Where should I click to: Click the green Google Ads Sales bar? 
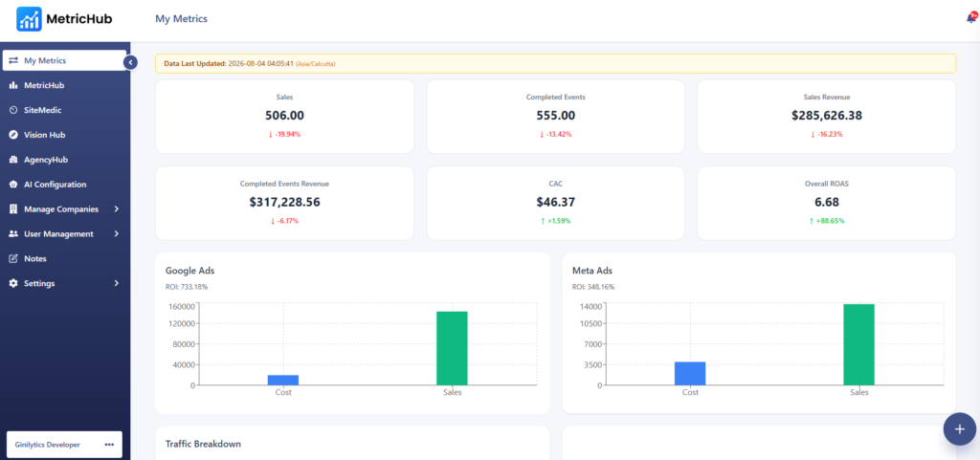pos(452,348)
